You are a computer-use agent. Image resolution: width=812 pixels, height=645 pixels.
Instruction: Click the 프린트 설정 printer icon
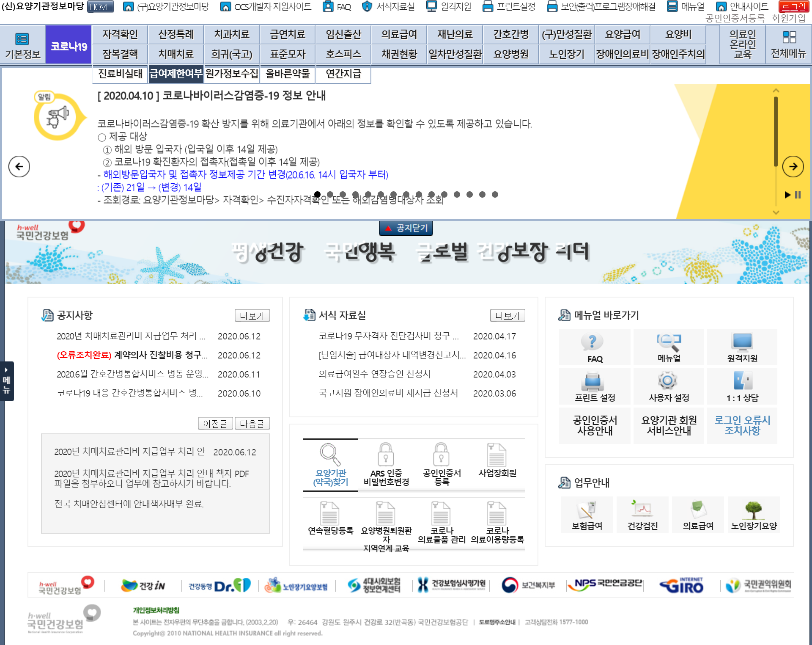[x=592, y=381]
